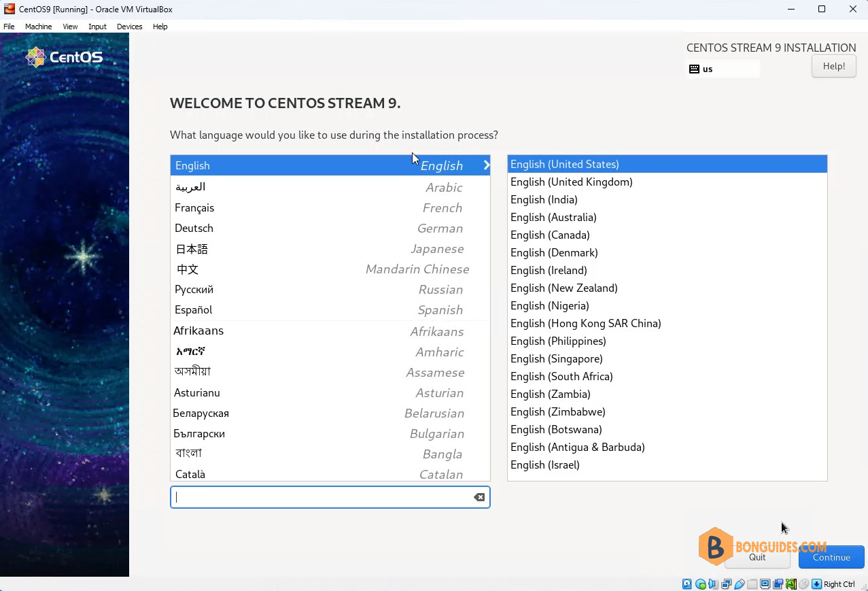Select Deutsch in the language list
The height and width of the screenshot is (591, 868).
click(x=330, y=228)
